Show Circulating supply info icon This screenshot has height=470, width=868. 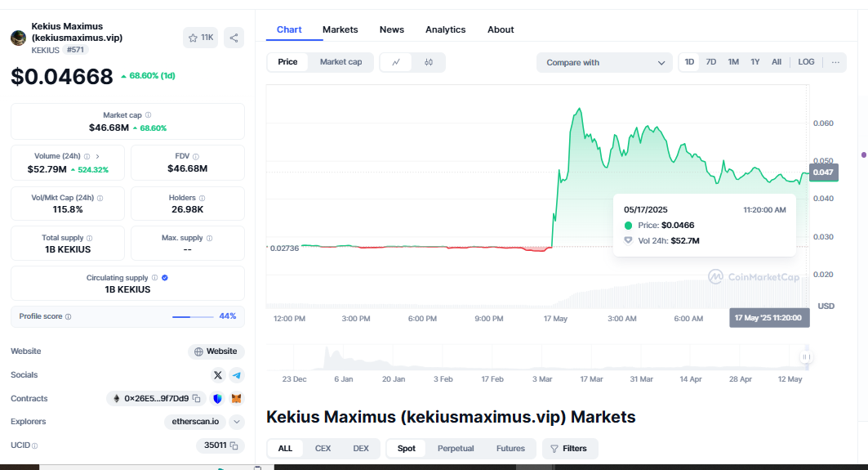154,278
